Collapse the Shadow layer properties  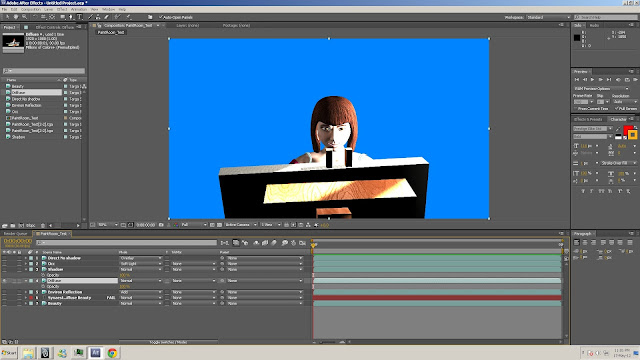pyautogui.click(x=26, y=269)
